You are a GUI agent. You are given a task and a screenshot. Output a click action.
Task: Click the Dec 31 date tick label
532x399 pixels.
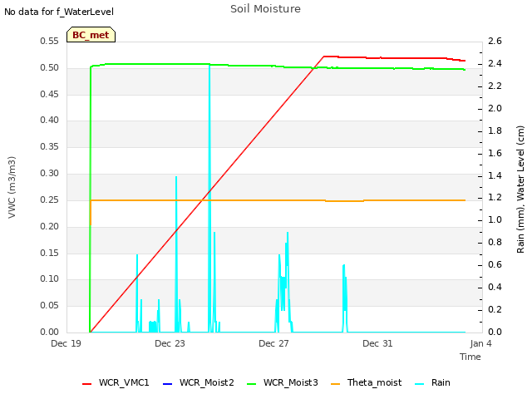tap(377, 343)
